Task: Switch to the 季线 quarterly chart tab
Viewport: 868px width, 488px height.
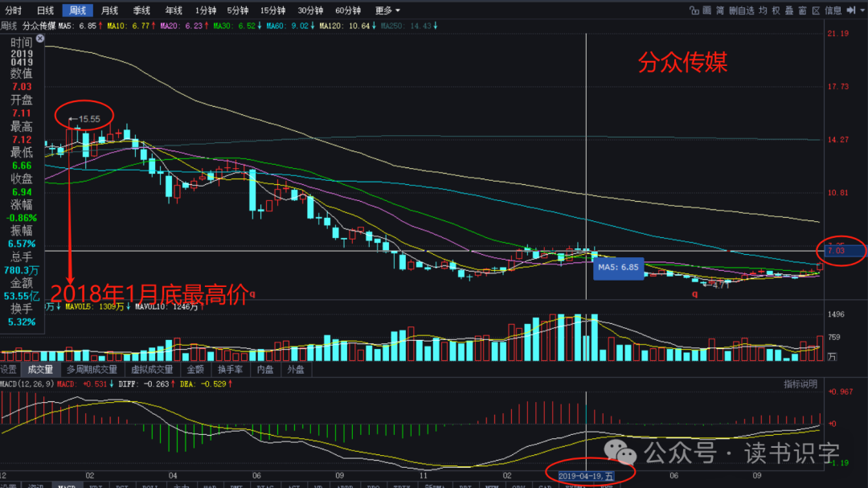Action: coord(141,10)
